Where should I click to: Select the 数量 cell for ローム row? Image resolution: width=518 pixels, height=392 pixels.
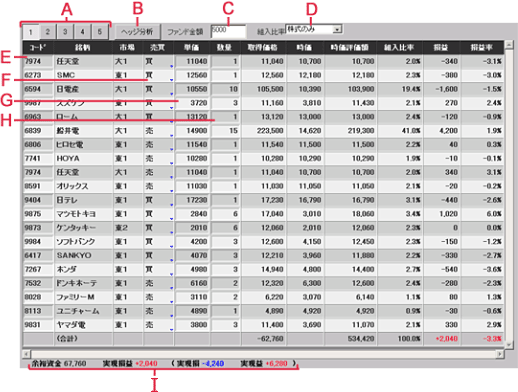[225, 117]
